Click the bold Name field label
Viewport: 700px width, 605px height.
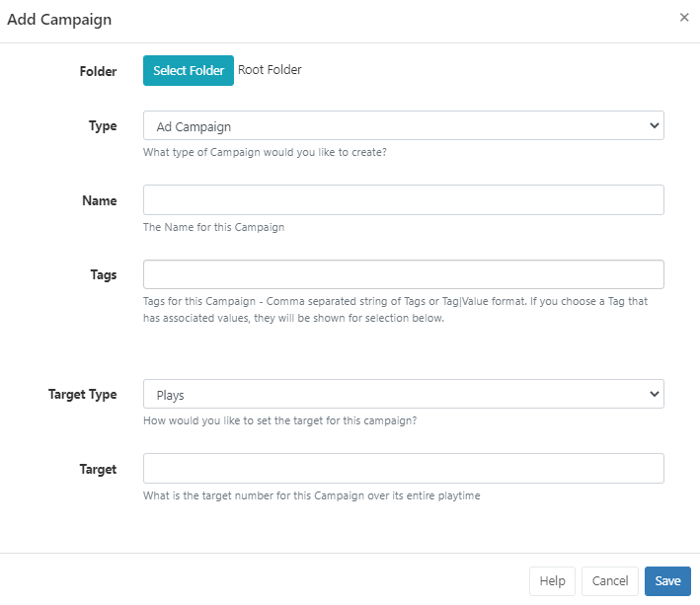(99, 200)
